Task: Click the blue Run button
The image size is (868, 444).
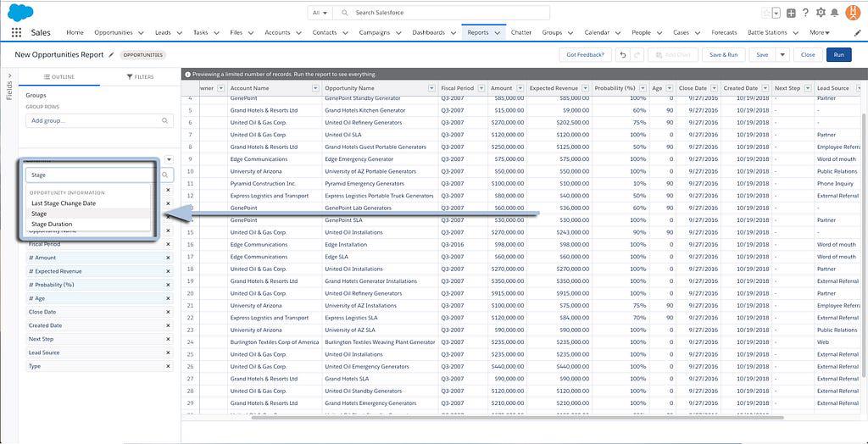Action: (x=838, y=54)
